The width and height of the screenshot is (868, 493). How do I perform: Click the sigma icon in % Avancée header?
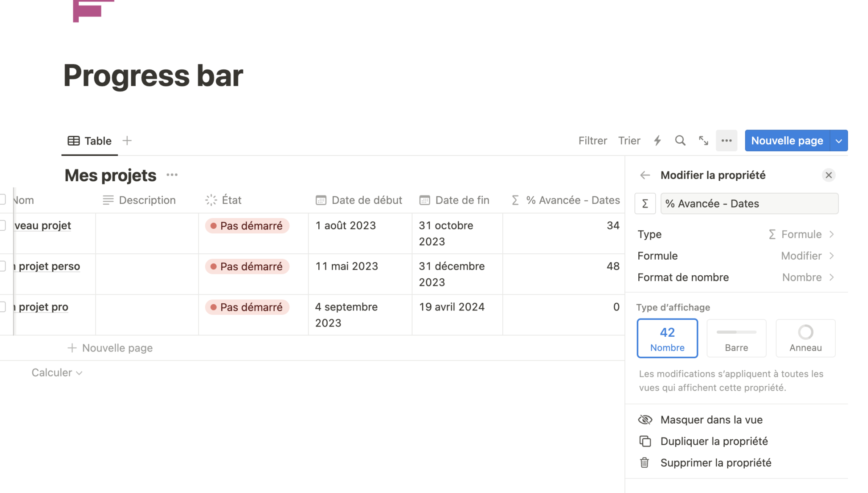tap(515, 200)
